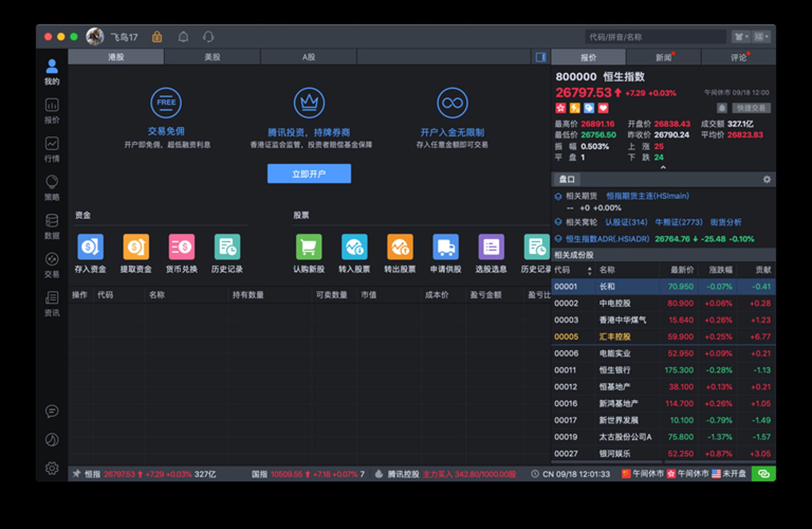Sort constituents by 最新价 column
This screenshot has width=812, height=529.
(x=682, y=270)
